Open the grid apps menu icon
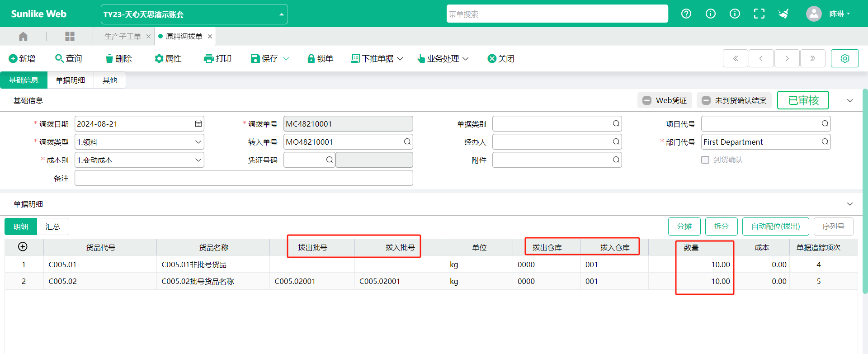Image resolution: width=868 pixels, height=354 pixels. point(70,37)
